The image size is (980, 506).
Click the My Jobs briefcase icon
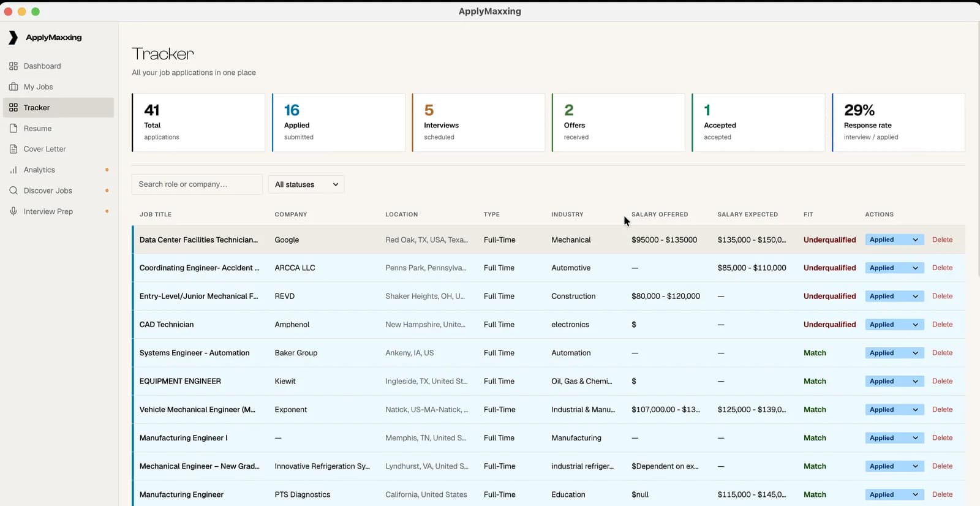click(13, 86)
